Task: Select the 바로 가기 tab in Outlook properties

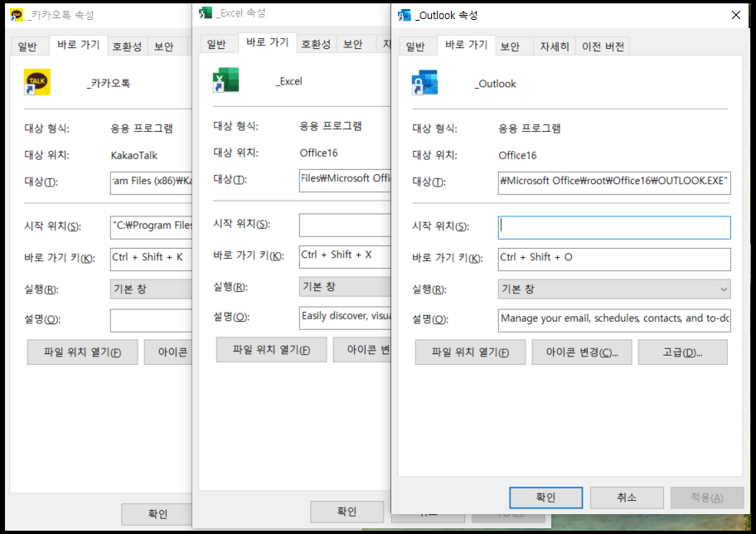Action: [466, 45]
